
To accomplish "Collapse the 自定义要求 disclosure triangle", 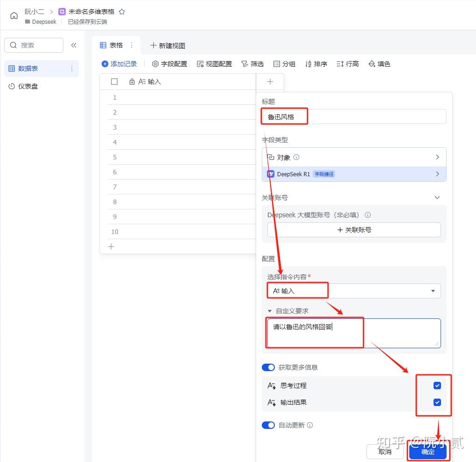I will point(270,311).
